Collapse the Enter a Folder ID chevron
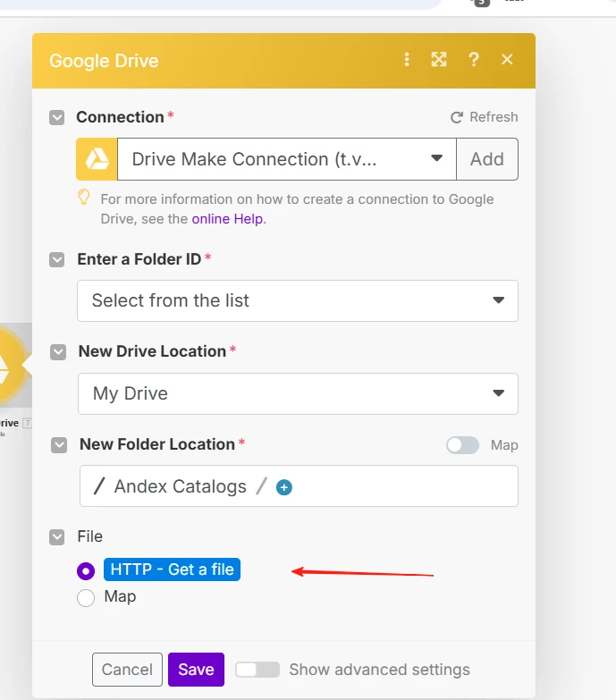Screen dimensions: 616x700 point(56,260)
